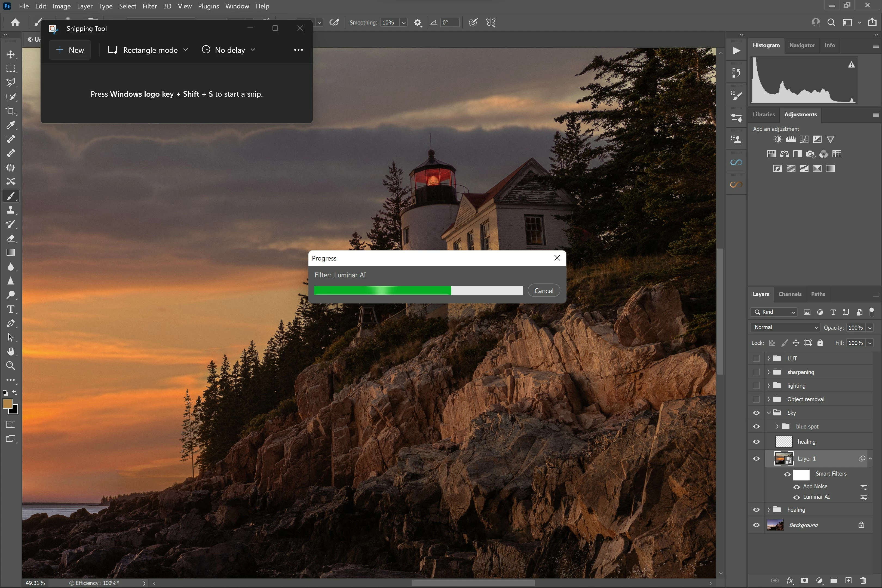Select the Eyedropper tool
The image size is (882, 588).
(11, 125)
